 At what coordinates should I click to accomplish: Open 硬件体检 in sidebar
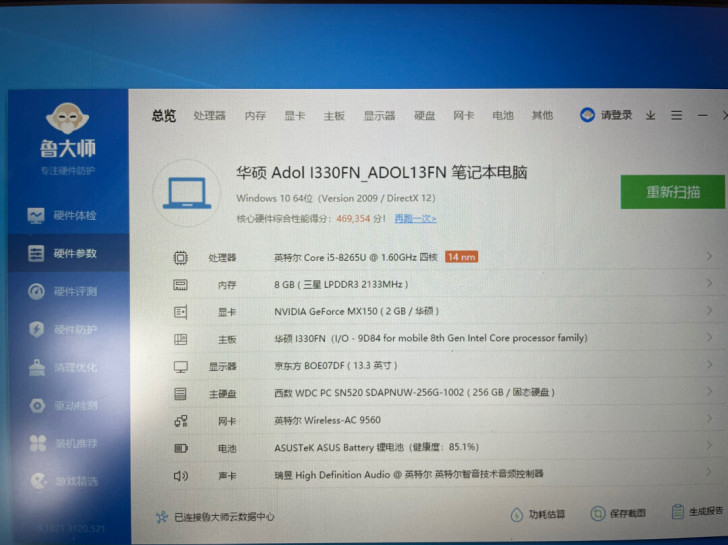click(x=62, y=215)
